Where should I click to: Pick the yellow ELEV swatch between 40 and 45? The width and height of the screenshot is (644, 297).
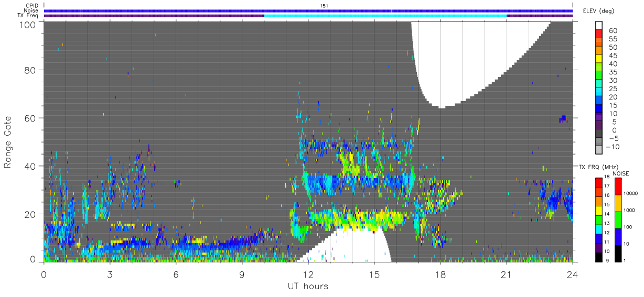(x=599, y=59)
